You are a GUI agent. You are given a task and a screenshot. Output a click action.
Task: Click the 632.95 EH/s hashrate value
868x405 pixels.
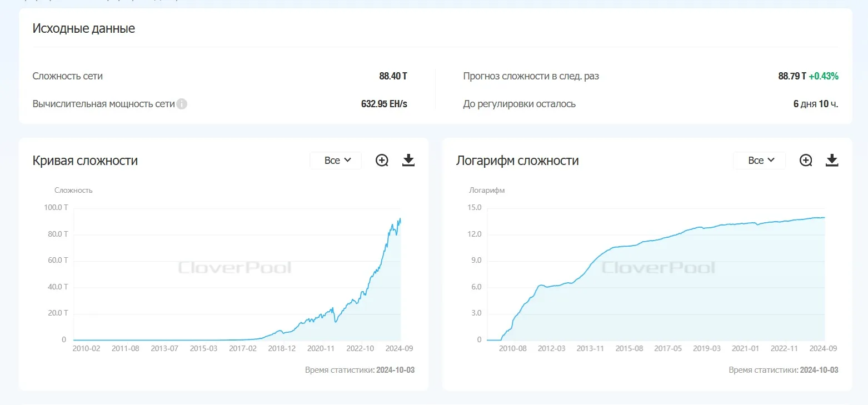(384, 104)
